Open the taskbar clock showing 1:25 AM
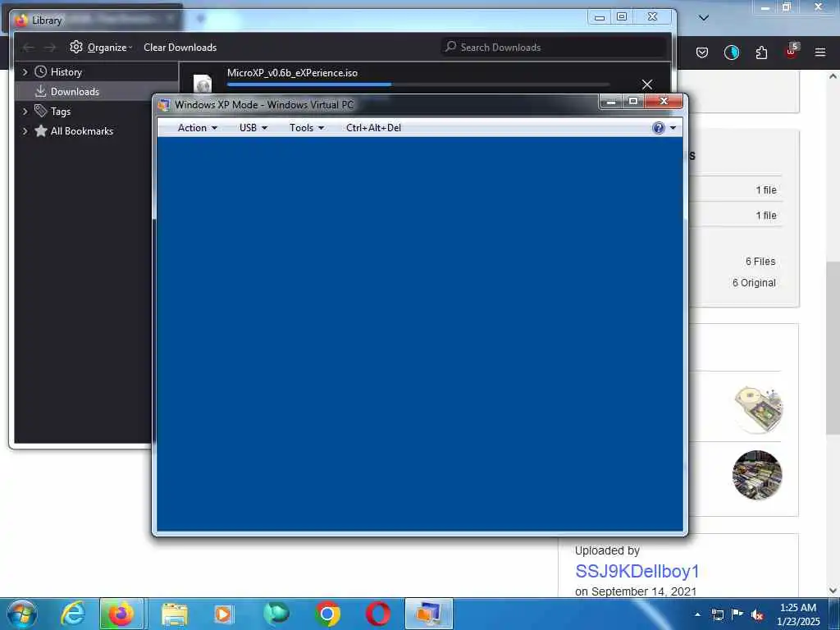840x630 pixels. click(797, 614)
